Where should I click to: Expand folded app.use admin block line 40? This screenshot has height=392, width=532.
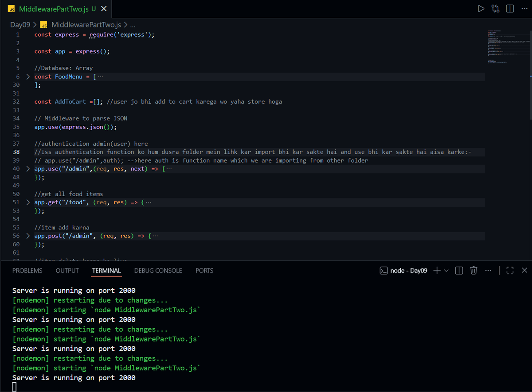pos(28,169)
